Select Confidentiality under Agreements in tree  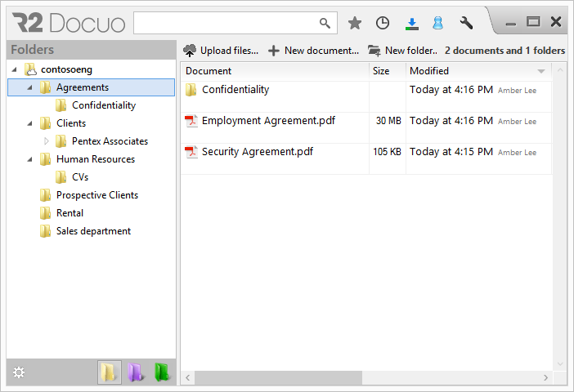tap(104, 105)
